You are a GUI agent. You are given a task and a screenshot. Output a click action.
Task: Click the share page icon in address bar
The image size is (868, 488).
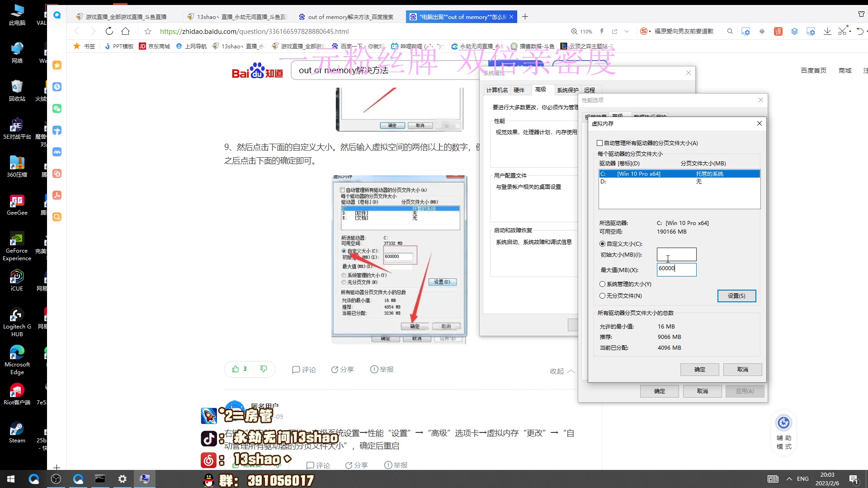pyautogui.click(x=614, y=31)
